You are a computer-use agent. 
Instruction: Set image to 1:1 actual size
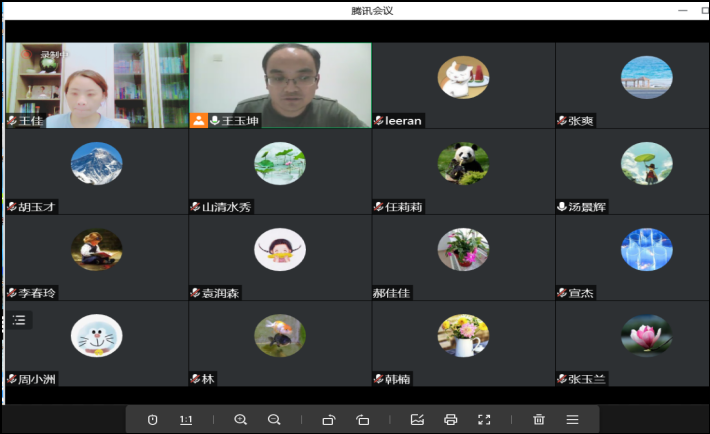click(186, 420)
